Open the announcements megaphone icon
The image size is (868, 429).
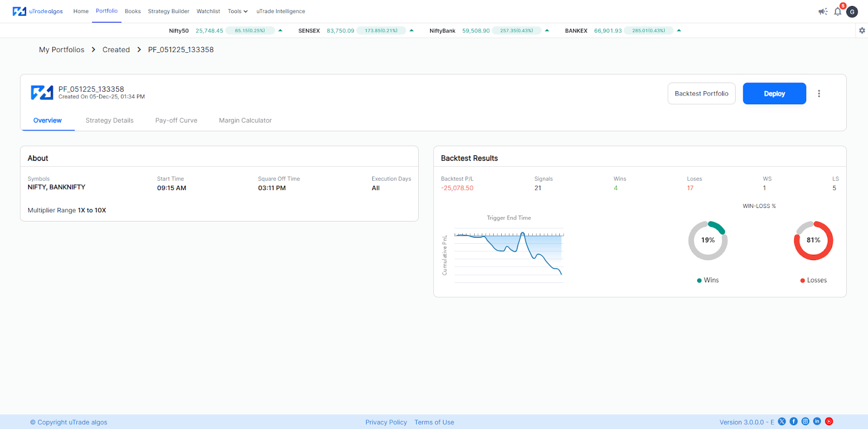point(823,11)
